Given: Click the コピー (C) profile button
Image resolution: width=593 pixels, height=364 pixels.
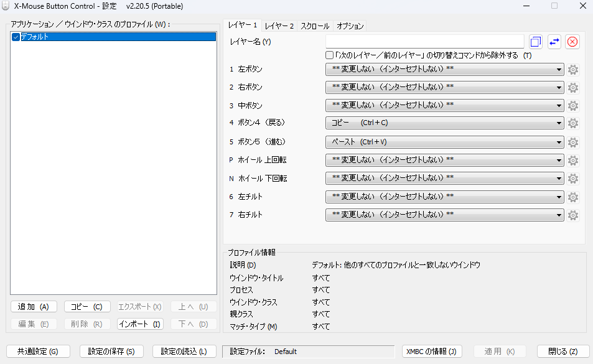Looking at the screenshot, I should pos(87,307).
